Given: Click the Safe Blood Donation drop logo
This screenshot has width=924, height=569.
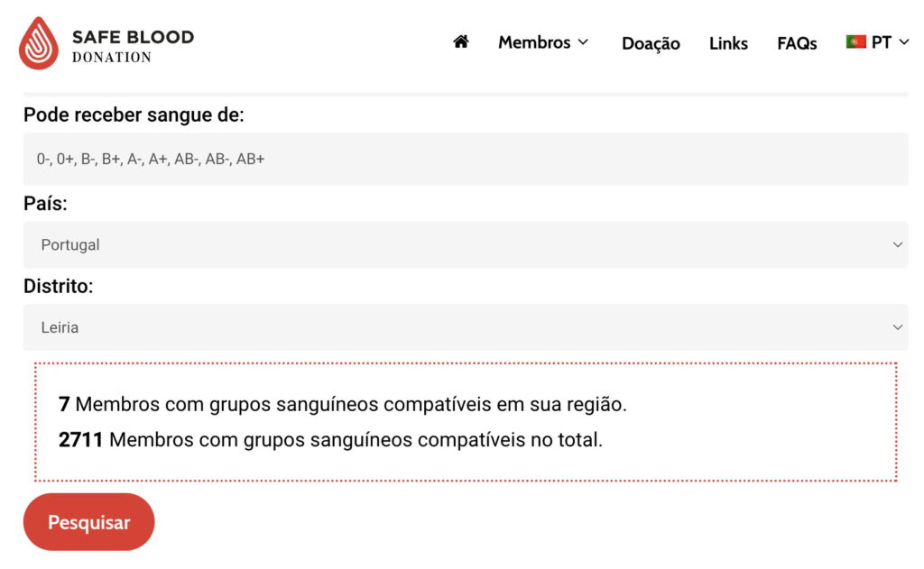Looking at the screenshot, I should [x=39, y=43].
